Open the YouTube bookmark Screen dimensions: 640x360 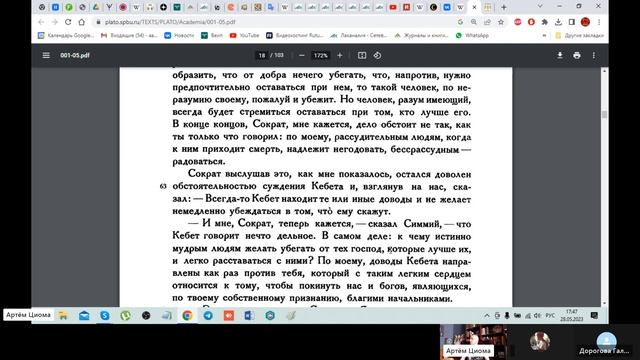coord(244,36)
